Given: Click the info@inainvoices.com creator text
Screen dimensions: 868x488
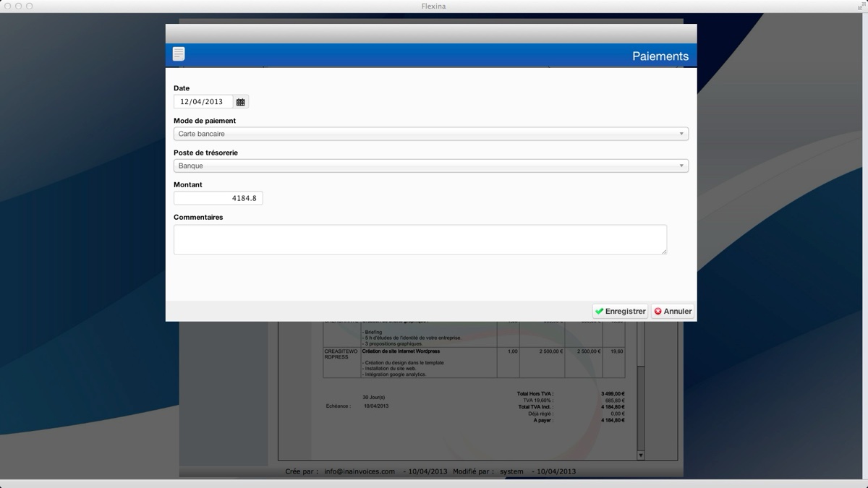Looking at the screenshot, I should tap(359, 471).
